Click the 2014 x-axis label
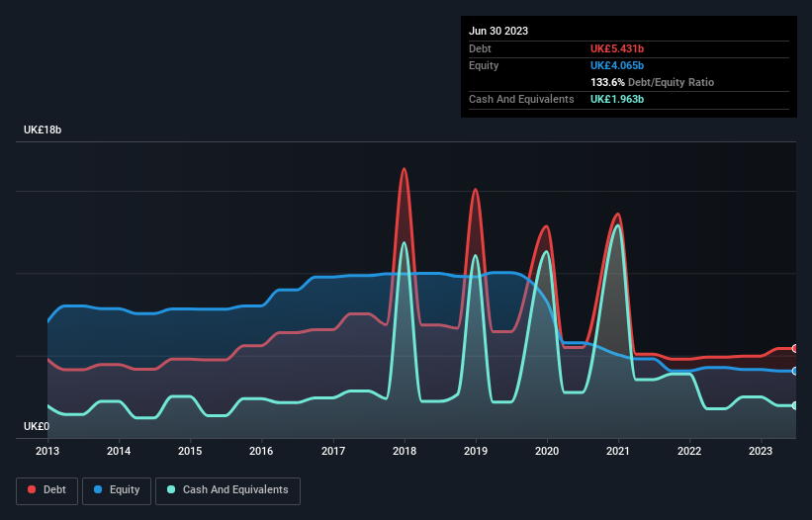The height and width of the screenshot is (520, 812). (119, 451)
